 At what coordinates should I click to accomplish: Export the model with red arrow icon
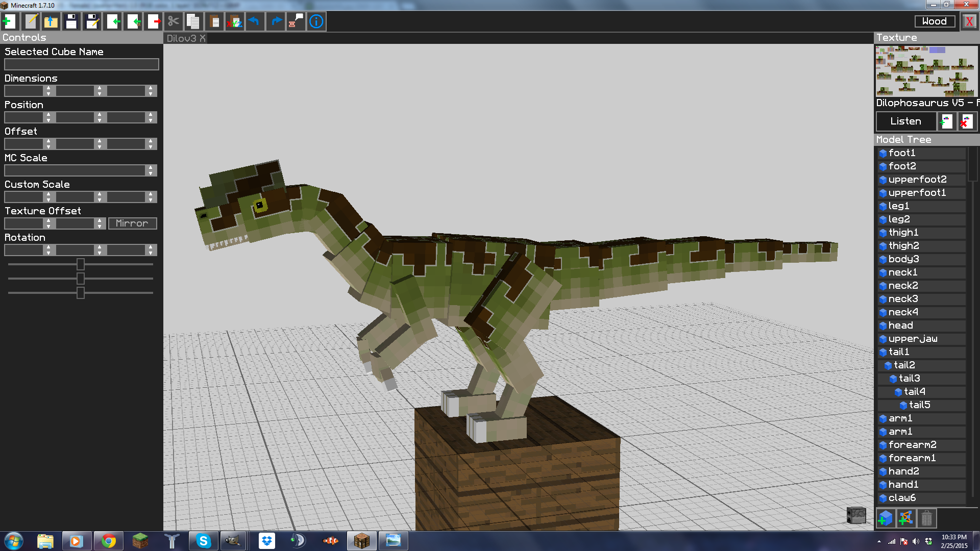[x=154, y=21]
